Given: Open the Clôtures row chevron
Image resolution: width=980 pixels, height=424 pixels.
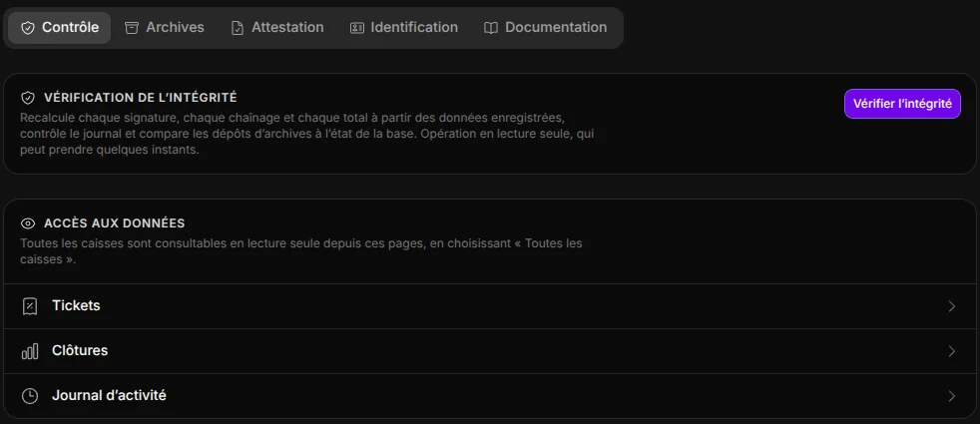Looking at the screenshot, I should pyautogui.click(x=952, y=351).
